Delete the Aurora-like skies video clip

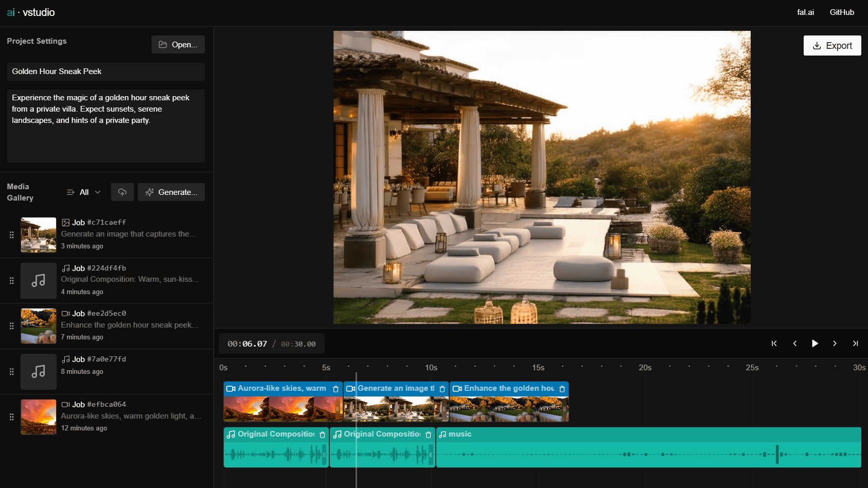click(x=336, y=389)
